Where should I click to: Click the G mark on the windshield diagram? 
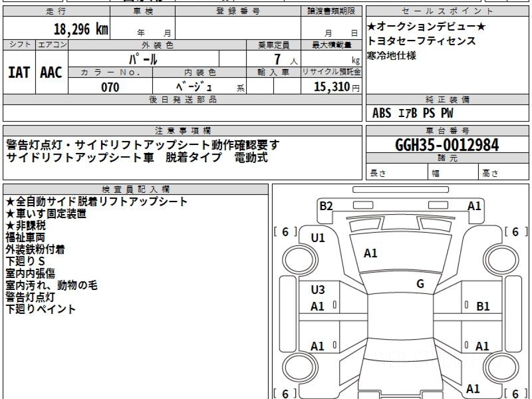pos(420,284)
